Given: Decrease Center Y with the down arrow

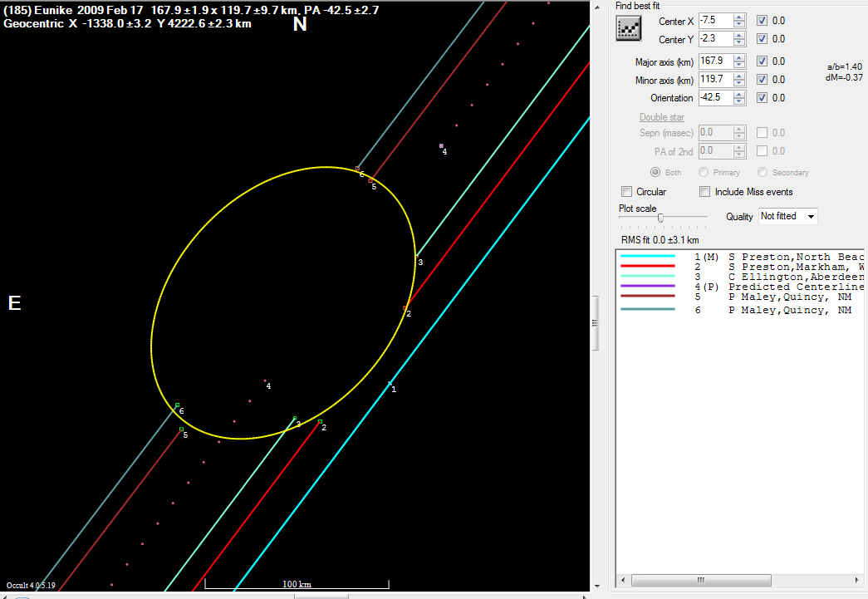Looking at the screenshot, I should tap(739, 42).
